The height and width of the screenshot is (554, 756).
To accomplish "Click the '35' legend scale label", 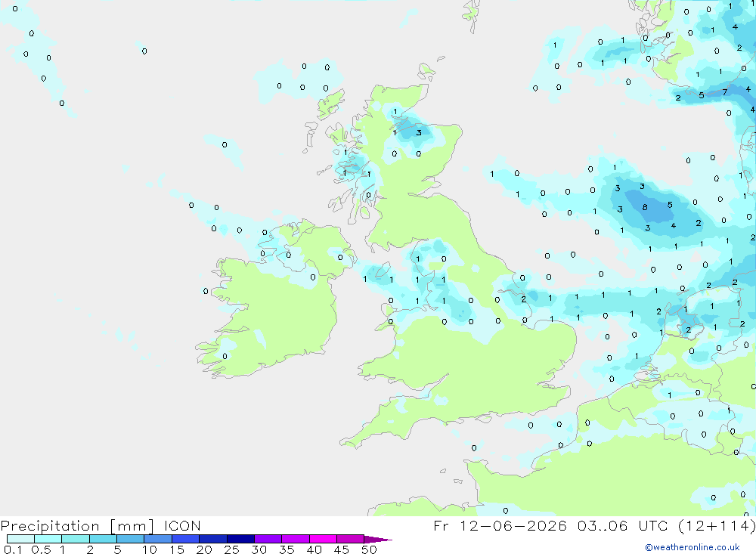I will point(287,549).
